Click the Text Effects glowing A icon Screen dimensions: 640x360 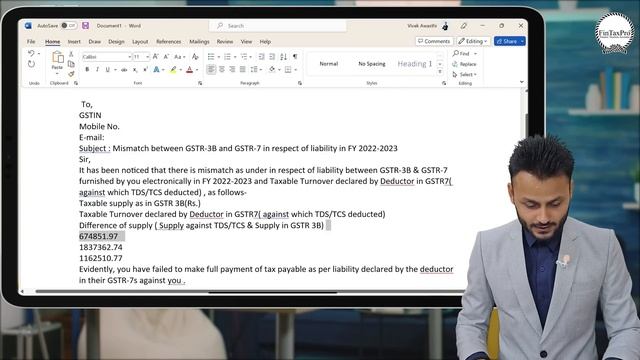(x=156, y=70)
